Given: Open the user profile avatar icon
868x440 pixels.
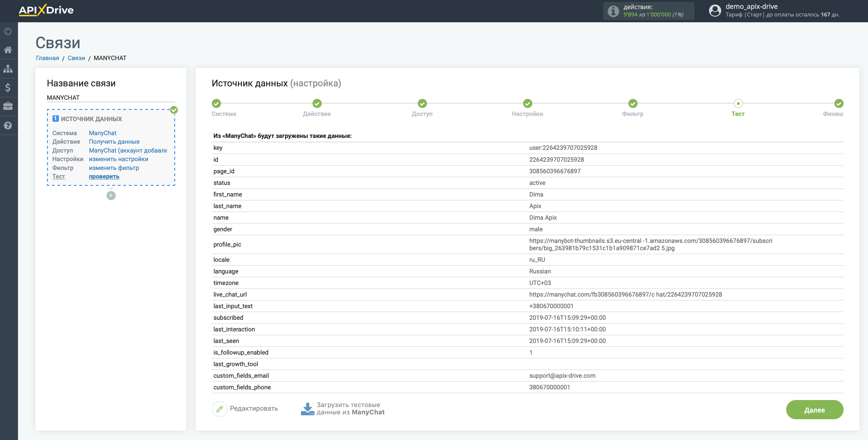Looking at the screenshot, I should tap(715, 10).
